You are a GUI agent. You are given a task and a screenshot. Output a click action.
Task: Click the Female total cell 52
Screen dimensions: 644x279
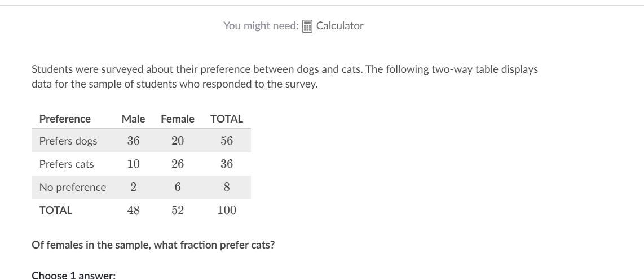(178, 211)
